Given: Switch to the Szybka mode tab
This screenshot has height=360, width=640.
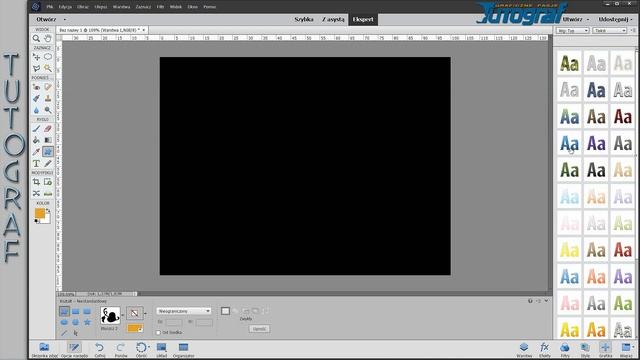Looking at the screenshot, I should coord(304,19).
